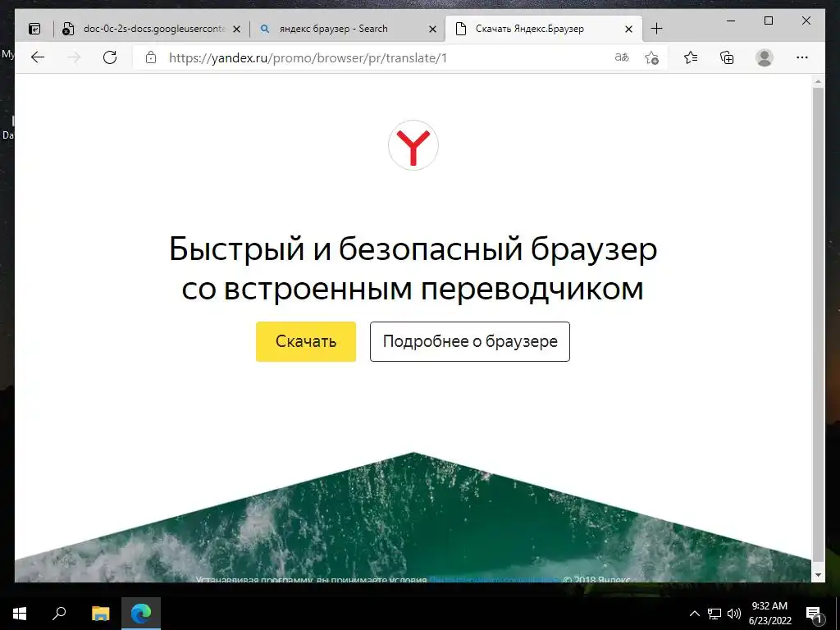Click the page scrollbar up arrow

(818, 81)
